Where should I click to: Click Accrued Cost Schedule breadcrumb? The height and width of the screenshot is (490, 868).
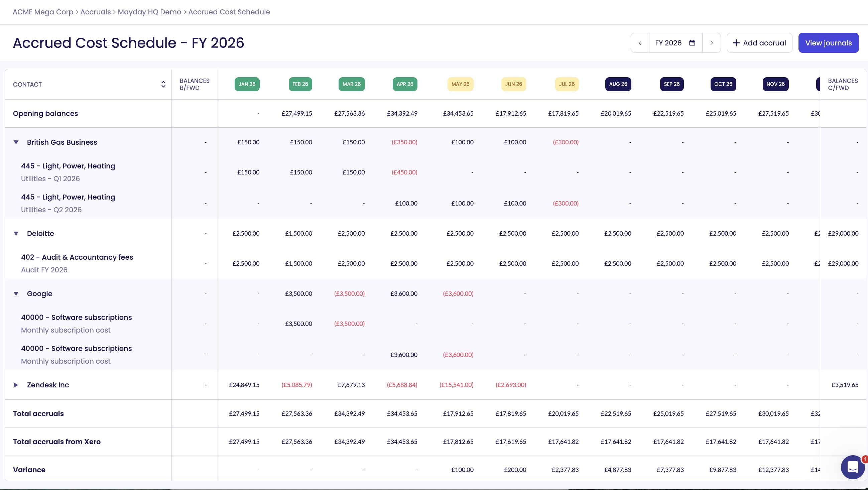pos(229,12)
